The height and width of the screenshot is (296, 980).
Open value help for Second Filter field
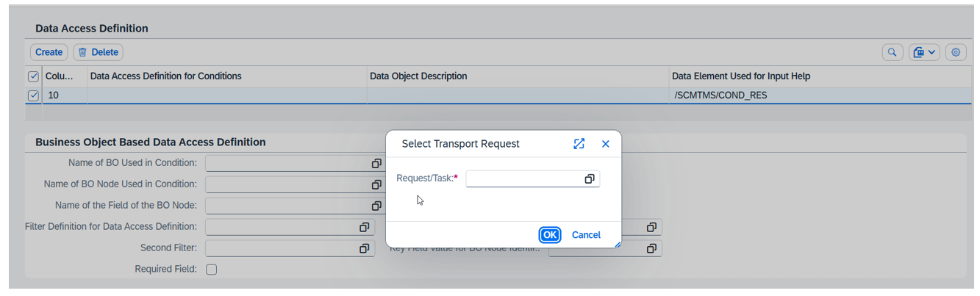pyautogui.click(x=364, y=249)
